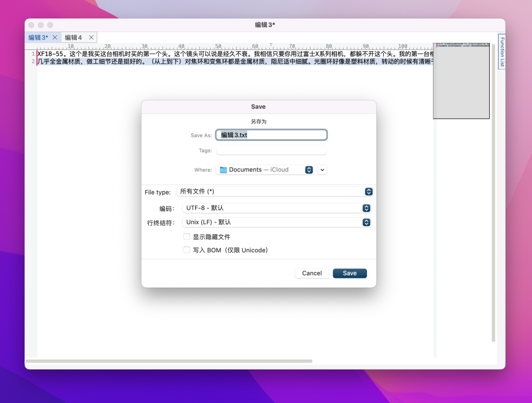Open the 行终结符 dropdown Unix (LF) - 默认
Image resolution: width=532 pixels, height=403 pixels.
tap(276, 222)
